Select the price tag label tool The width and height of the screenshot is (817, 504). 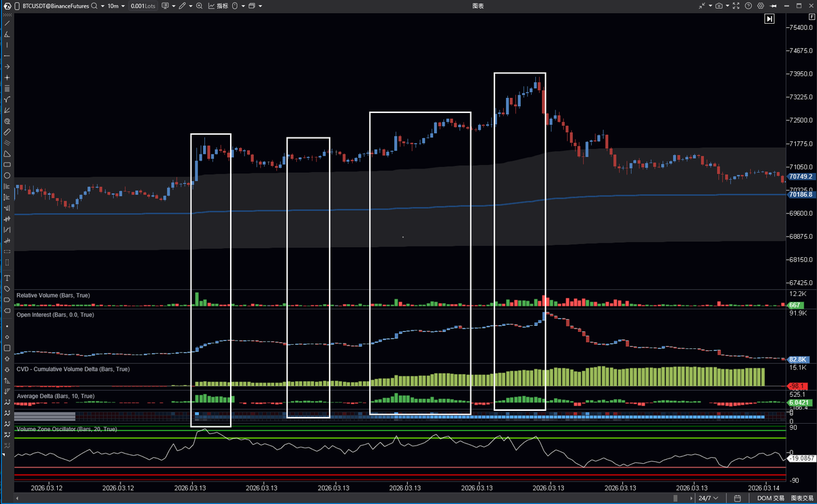point(7,289)
